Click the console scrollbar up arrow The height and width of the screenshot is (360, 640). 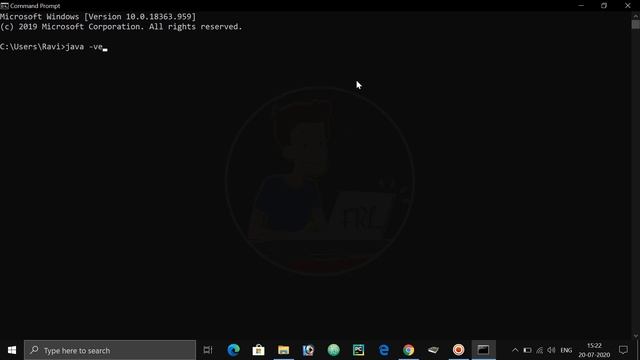636,16
